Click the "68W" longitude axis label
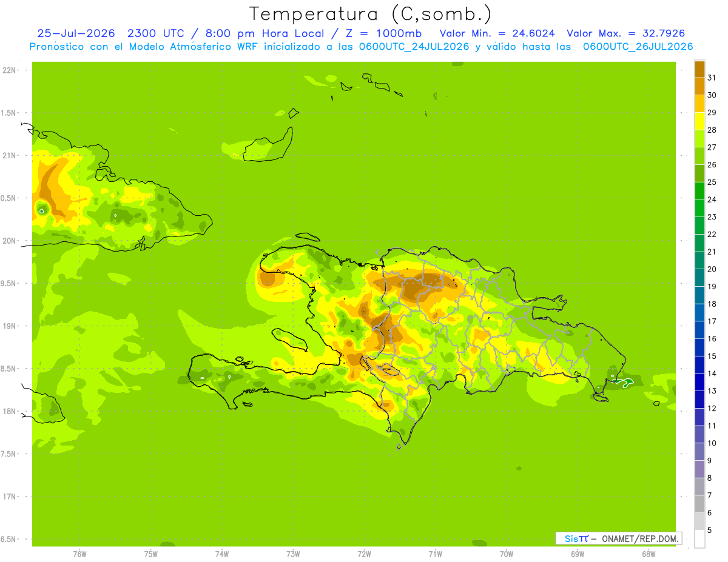728x562 pixels. [x=649, y=554]
